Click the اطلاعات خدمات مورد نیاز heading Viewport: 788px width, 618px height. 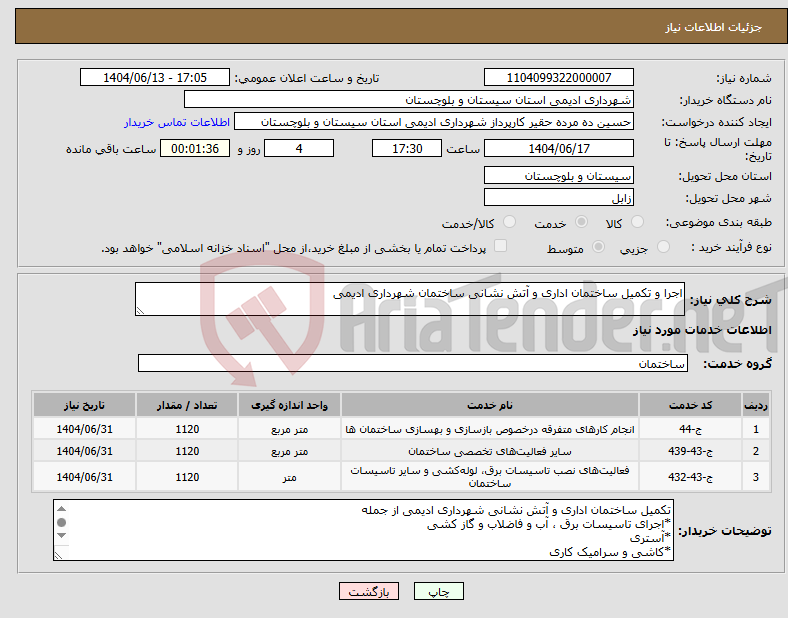702,330
